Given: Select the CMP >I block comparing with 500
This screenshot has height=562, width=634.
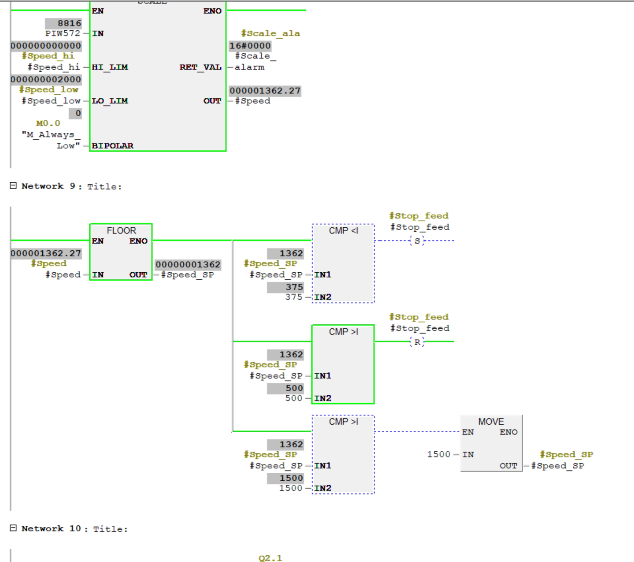Looking at the screenshot, I should click(x=343, y=363).
